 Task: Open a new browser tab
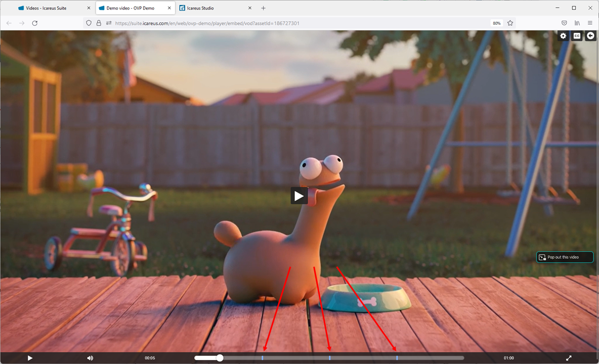tap(263, 8)
